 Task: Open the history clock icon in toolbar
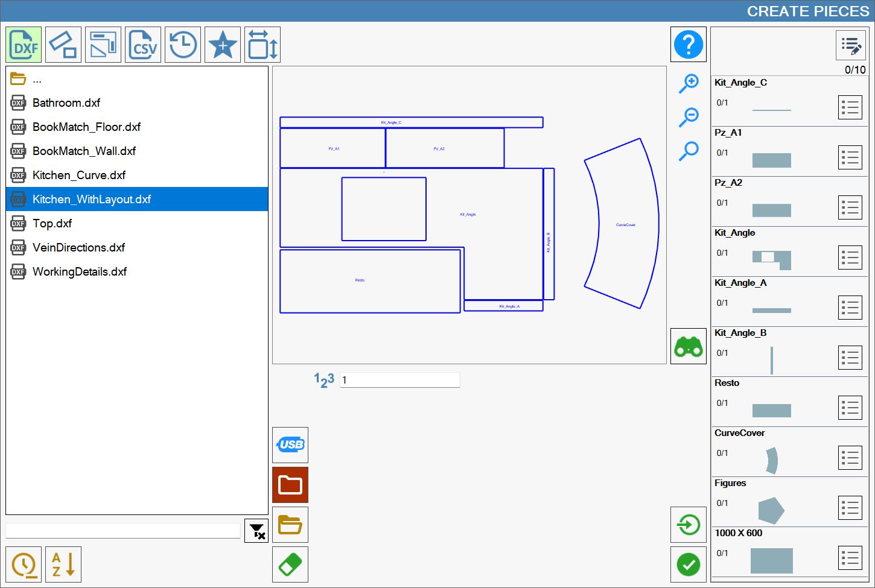[183, 45]
